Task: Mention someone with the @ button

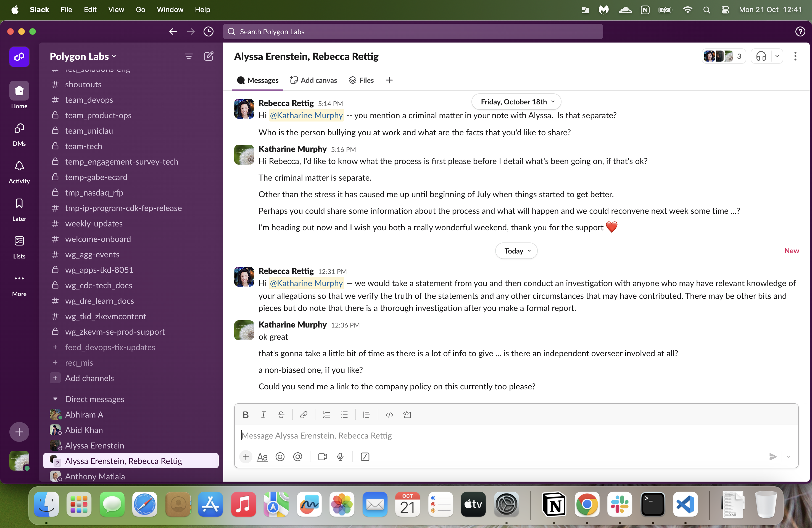Action: click(x=298, y=457)
